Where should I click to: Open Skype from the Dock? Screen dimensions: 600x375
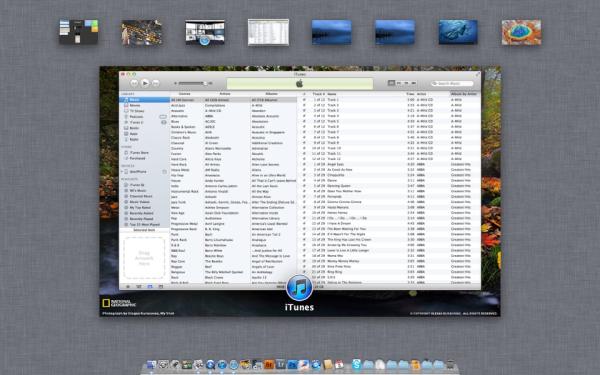coord(356,364)
